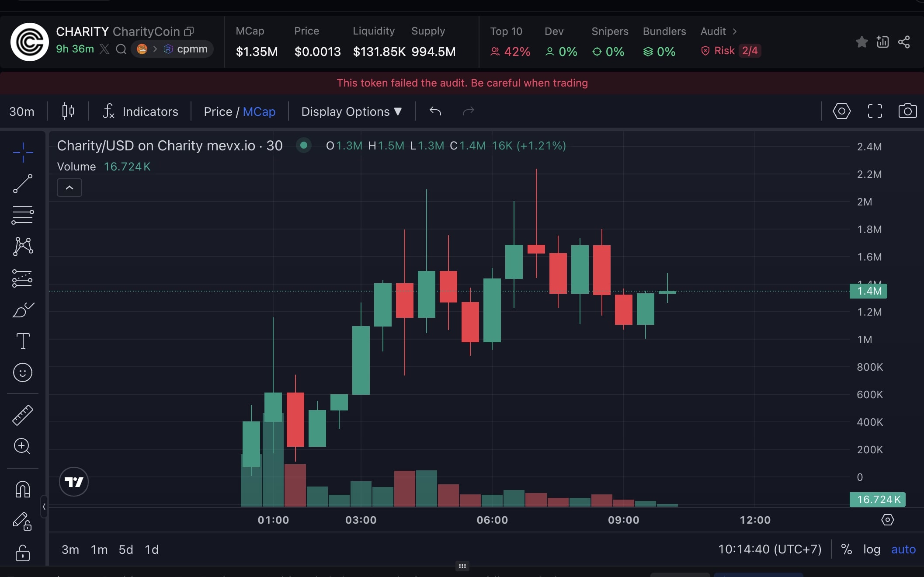Activate the zoom in tool
Screen dimensions: 924x577
point(22,446)
